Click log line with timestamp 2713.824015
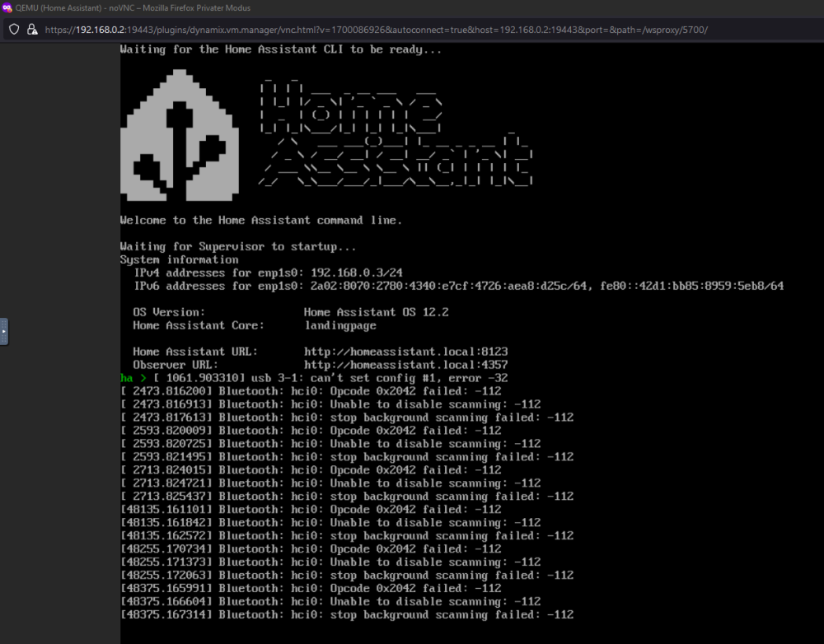The image size is (824, 644). point(311,470)
